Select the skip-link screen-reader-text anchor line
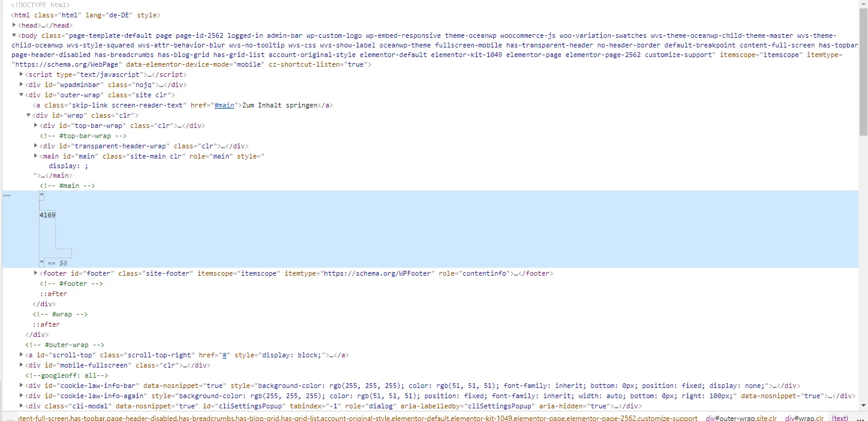Screen dimensions: 868x421 coord(182,105)
